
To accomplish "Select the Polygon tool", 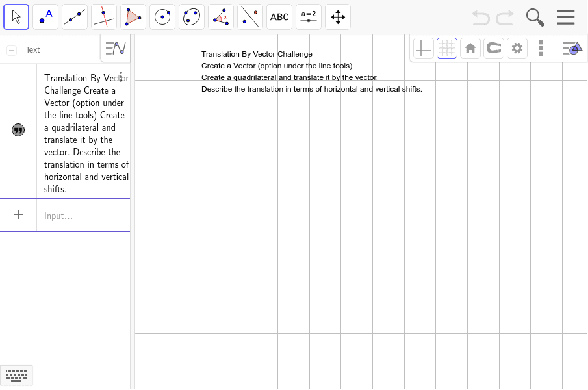I will click(x=133, y=17).
